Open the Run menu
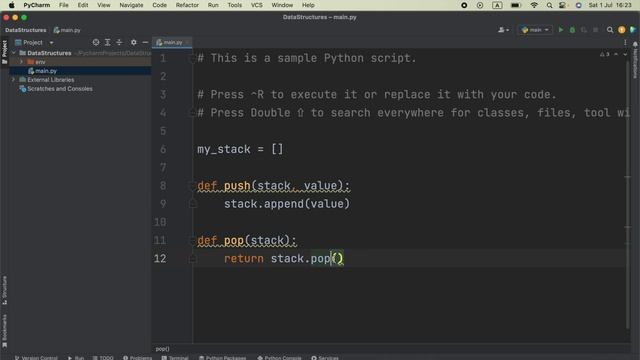Image resolution: width=640 pixels, height=360 pixels. pos(213,5)
